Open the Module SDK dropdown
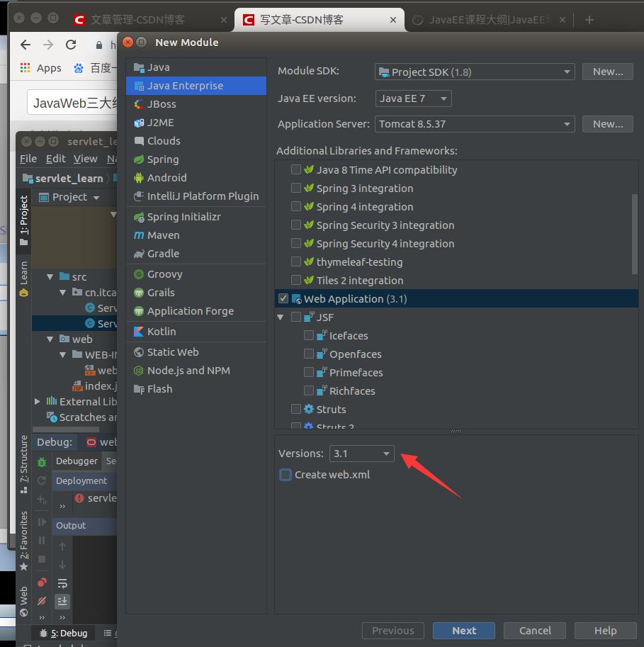The width and height of the screenshot is (644, 647). pyautogui.click(x=475, y=72)
